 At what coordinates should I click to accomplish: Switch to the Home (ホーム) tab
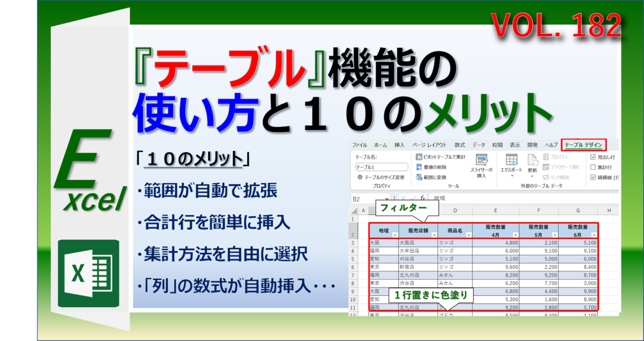point(380,145)
